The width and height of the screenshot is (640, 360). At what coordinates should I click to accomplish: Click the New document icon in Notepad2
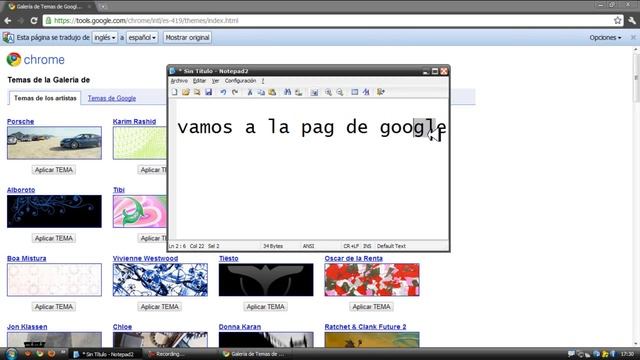point(175,92)
